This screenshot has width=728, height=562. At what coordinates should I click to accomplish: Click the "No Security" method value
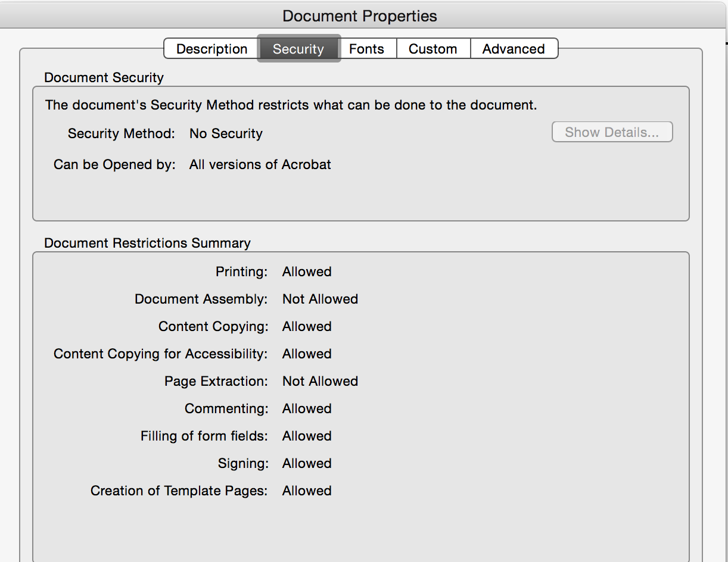click(226, 133)
